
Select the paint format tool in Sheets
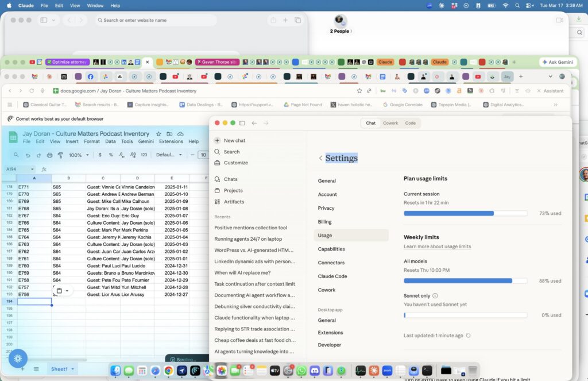click(x=61, y=155)
